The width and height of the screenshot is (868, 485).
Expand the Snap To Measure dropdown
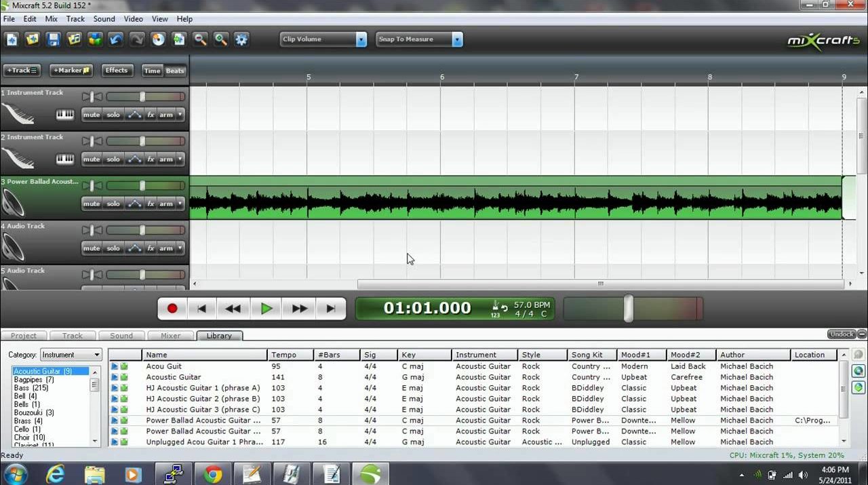coord(457,39)
